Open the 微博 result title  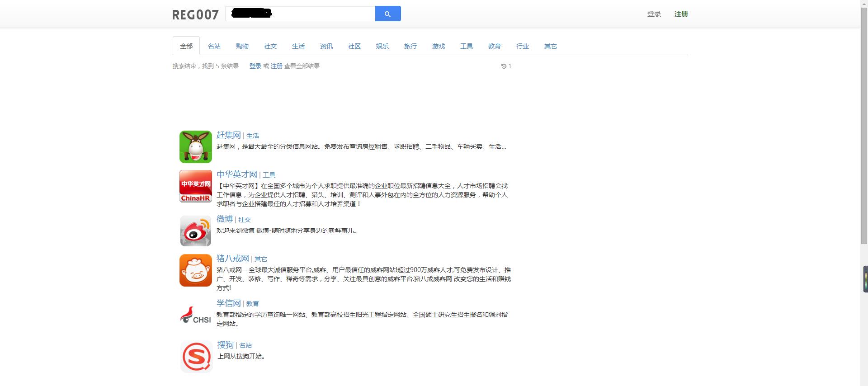tap(225, 219)
